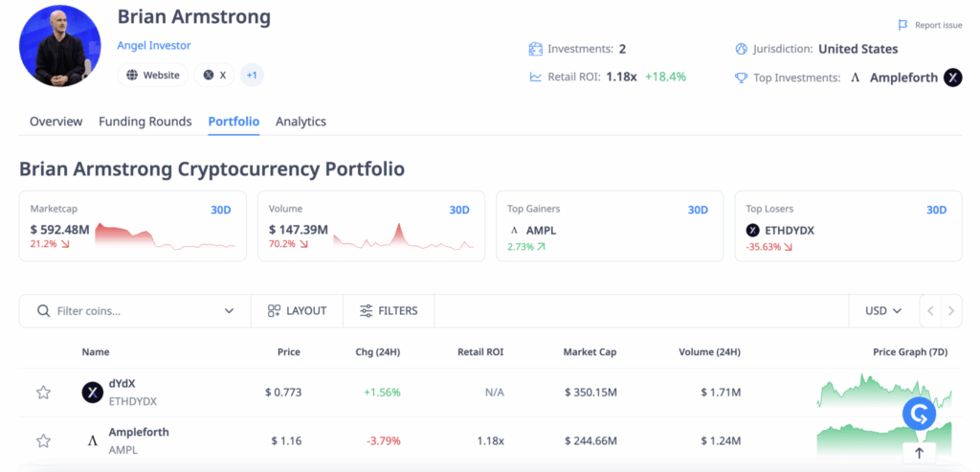The image size is (980, 472).
Task: Click ETHDYDX in Top Losers card
Action: click(790, 230)
